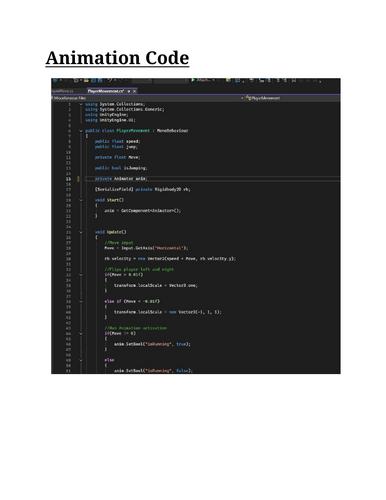The image size is (386, 500).
Task: Collapse the if(Move != 0) block
Action: click(81, 333)
